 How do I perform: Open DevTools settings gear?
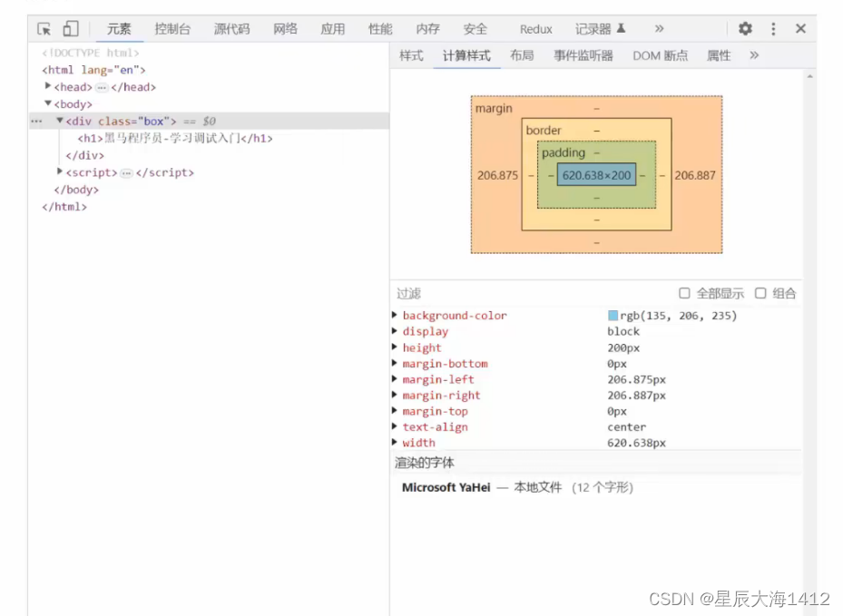click(745, 28)
